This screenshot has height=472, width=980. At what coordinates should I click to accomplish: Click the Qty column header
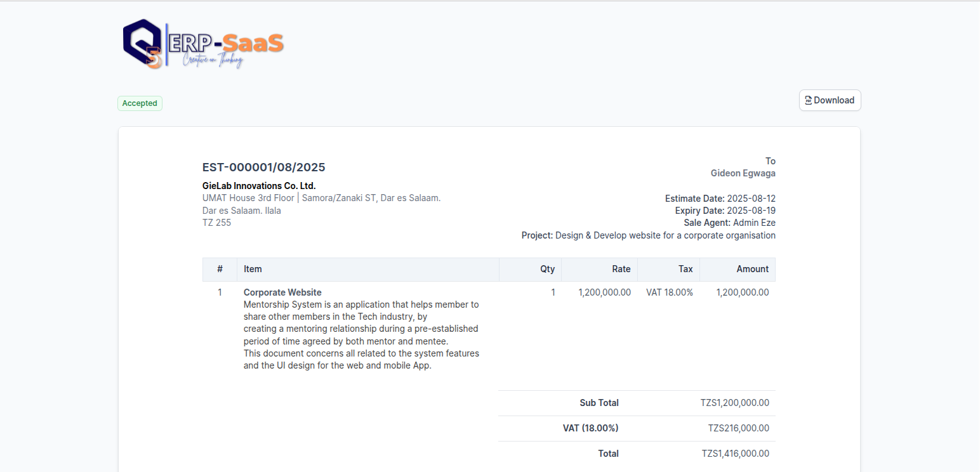[547, 269]
